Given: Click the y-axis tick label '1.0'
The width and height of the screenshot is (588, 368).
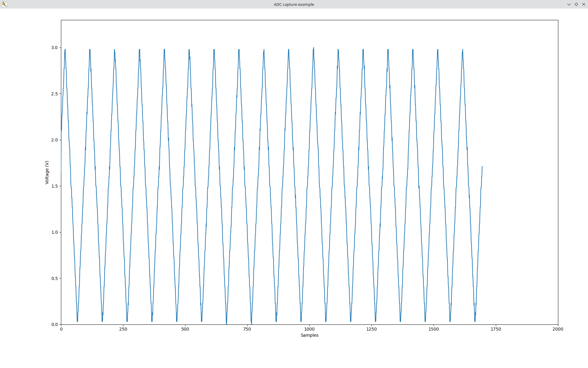Looking at the screenshot, I should (54, 232).
